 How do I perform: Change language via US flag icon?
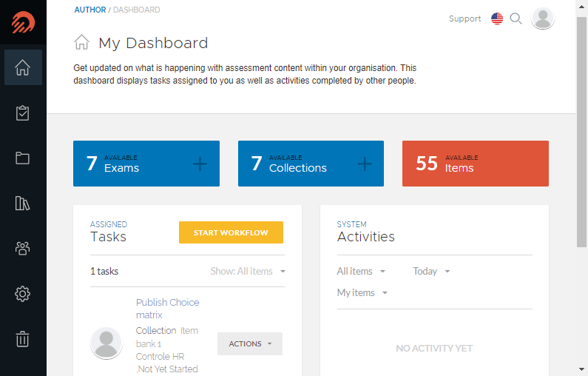point(497,19)
